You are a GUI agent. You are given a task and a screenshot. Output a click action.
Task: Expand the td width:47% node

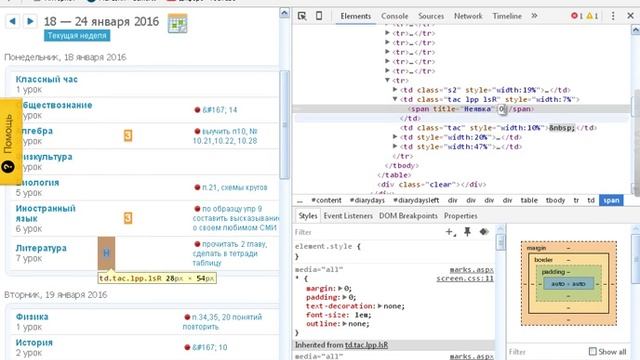[395, 146]
